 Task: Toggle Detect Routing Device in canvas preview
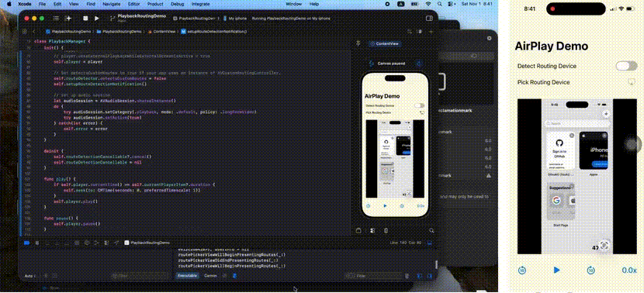[419, 106]
